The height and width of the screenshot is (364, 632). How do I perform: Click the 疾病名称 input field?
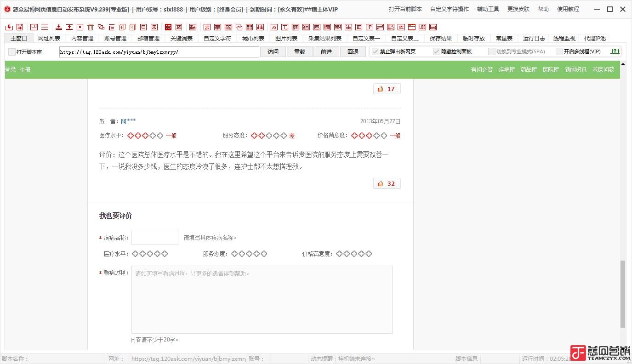tap(155, 238)
